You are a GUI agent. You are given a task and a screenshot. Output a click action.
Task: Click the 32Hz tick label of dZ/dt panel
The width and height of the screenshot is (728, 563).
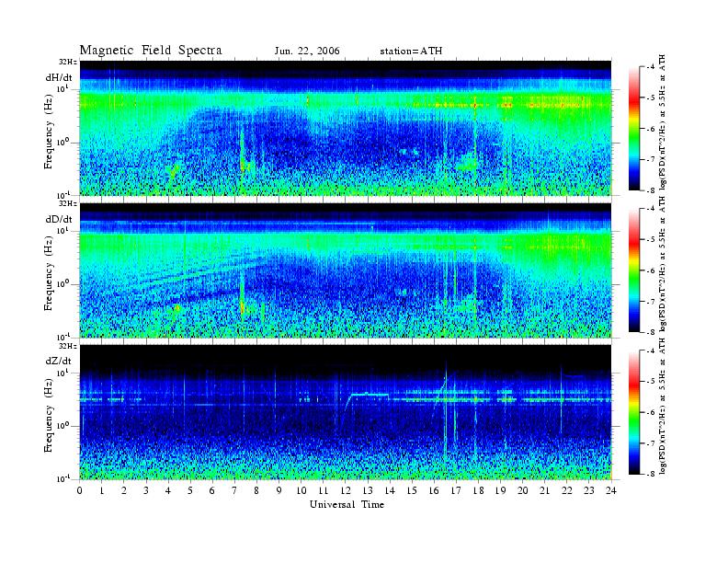(67, 346)
